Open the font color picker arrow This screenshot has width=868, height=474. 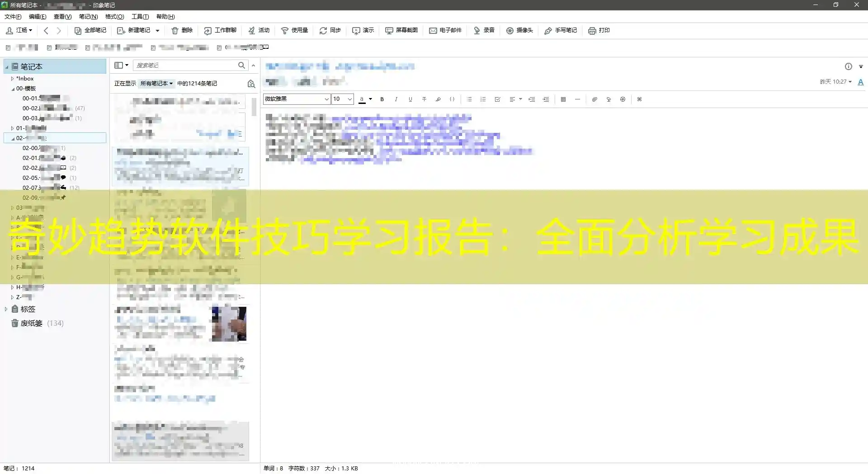tap(370, 99)
